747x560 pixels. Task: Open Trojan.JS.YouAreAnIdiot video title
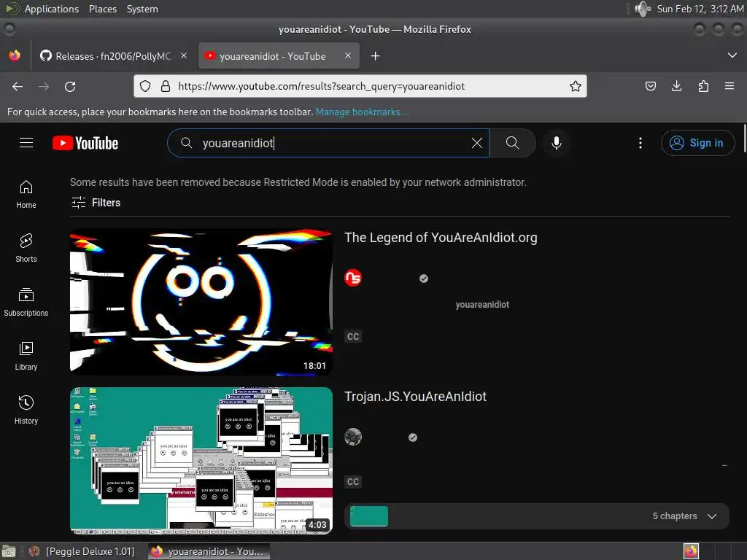pos(415,397)
